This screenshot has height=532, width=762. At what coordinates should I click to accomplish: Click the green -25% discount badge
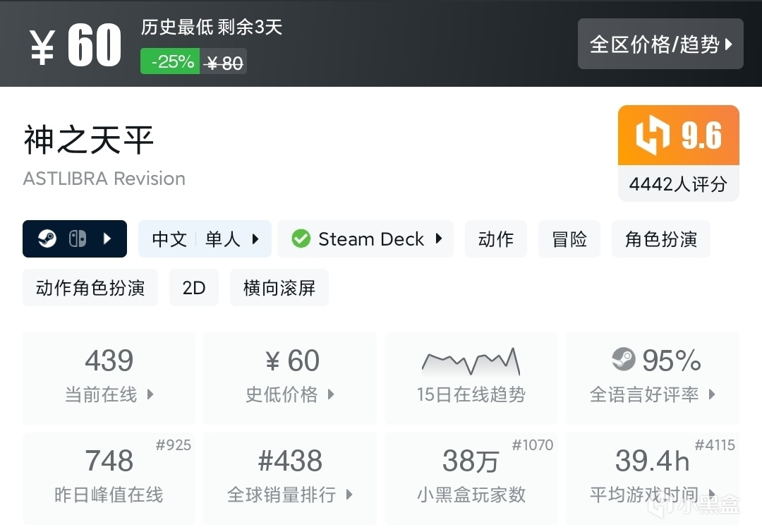(171, 61)
